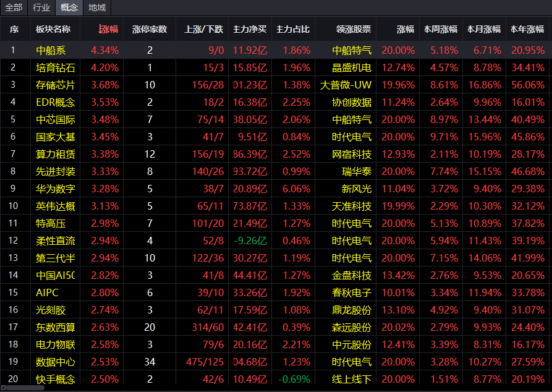
Task: Click leading stock 线上线下
Action: 352,379
